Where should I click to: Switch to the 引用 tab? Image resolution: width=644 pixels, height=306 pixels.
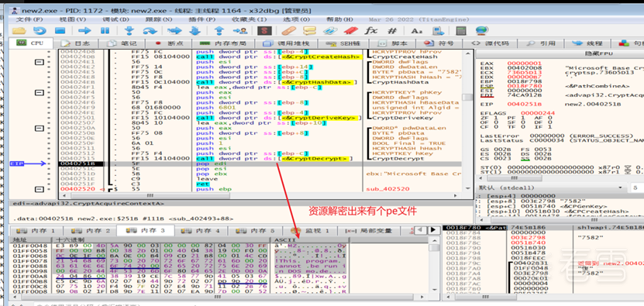pyautogui.click(x=542, y=43)
